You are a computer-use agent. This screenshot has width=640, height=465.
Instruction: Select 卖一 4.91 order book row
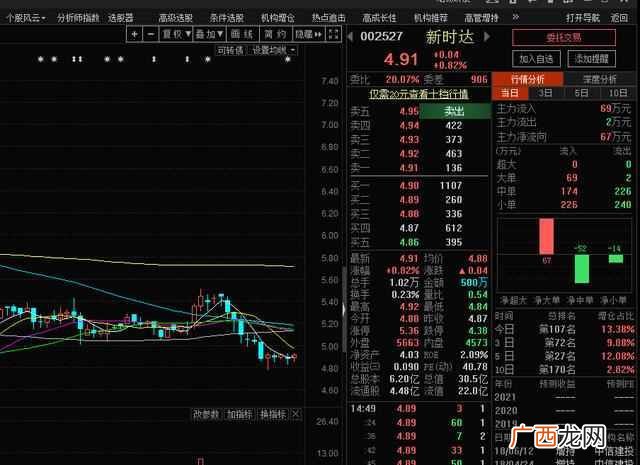tap(419, 168)
